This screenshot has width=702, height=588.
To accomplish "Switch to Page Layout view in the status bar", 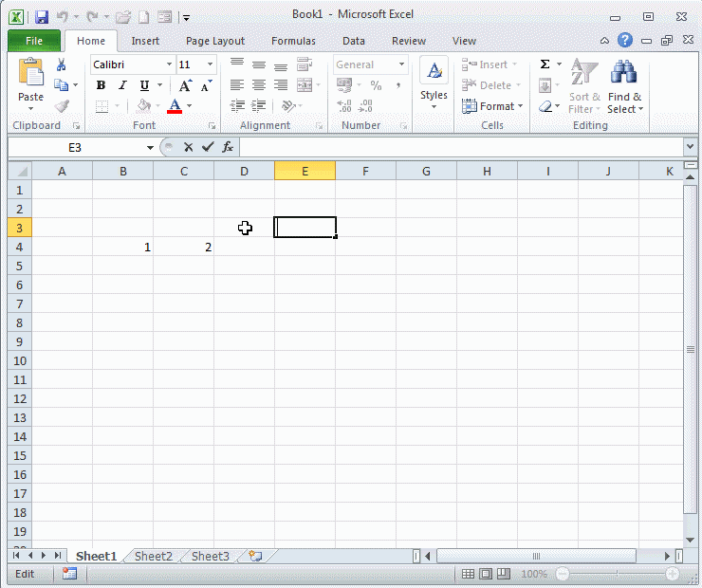I will [x=485, y=574].
